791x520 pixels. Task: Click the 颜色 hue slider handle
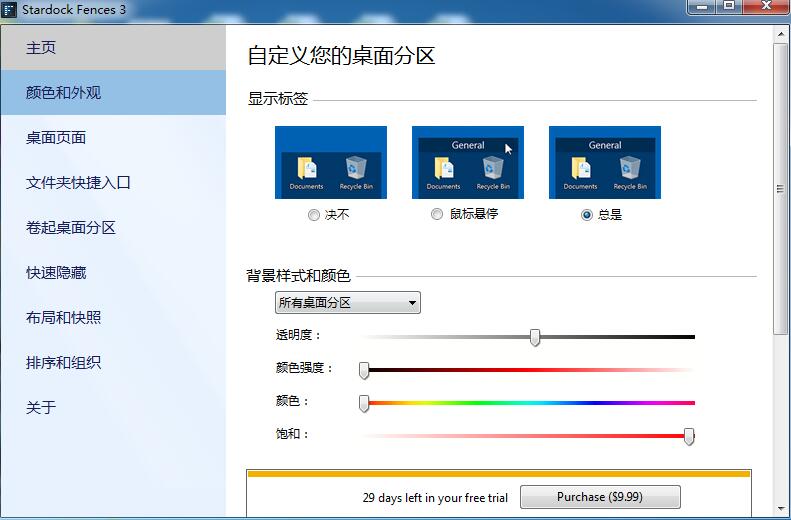point(364,403)
